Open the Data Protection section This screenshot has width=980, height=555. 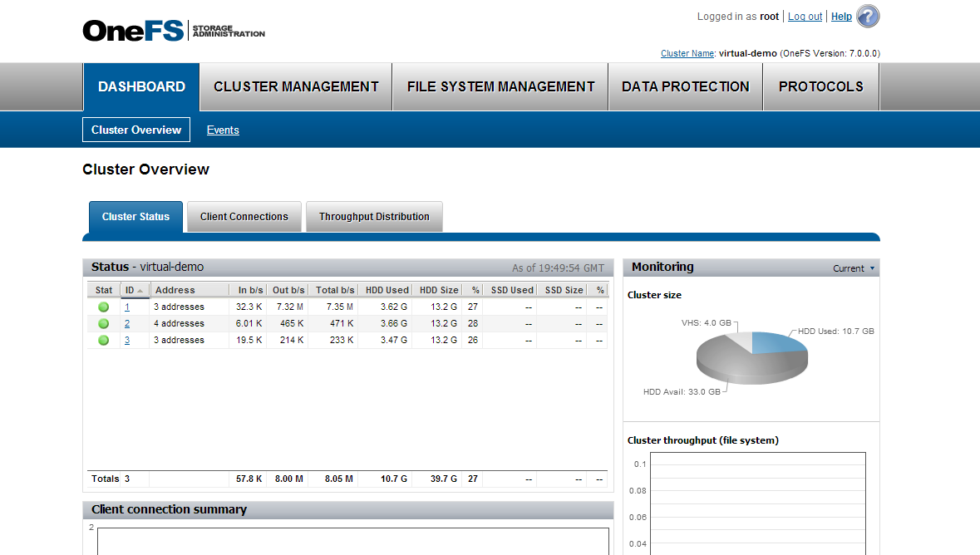click(685, 86)
